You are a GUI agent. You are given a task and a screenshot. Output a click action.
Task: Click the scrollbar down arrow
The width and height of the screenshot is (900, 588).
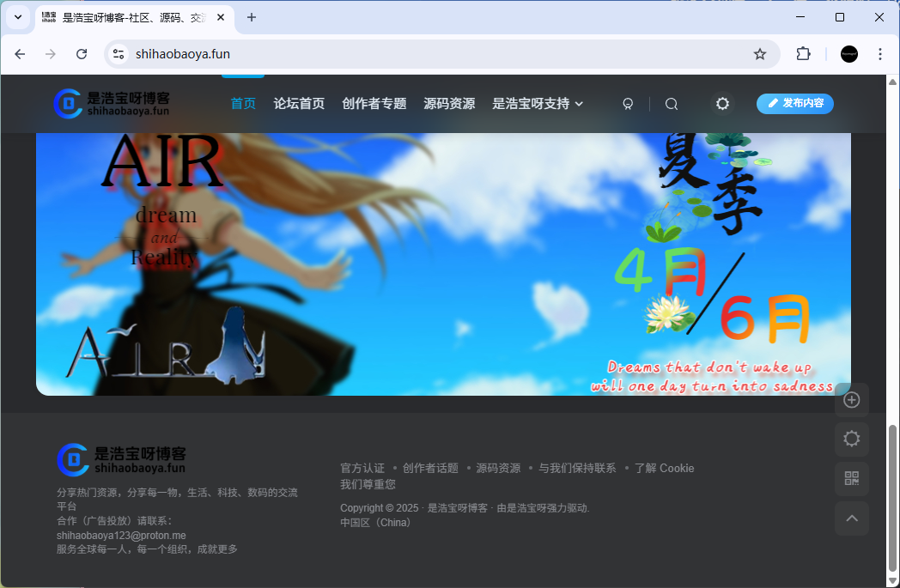click(x=892, y=581)
